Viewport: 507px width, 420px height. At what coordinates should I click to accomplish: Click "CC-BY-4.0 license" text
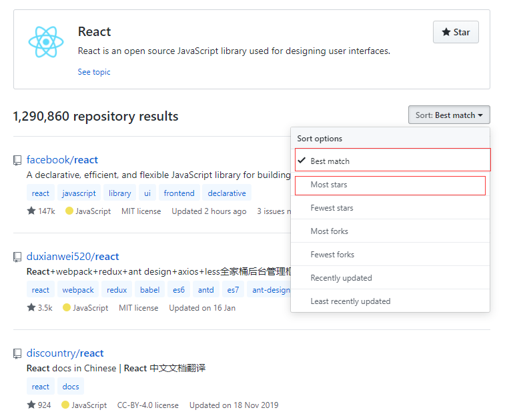[x=148, y=405]
